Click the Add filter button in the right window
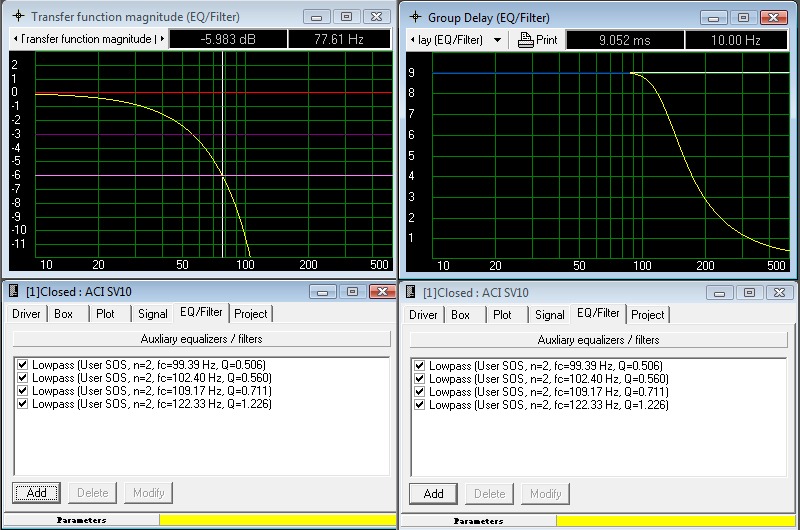This screenshot has height=530, width=800. coord(434,494)
